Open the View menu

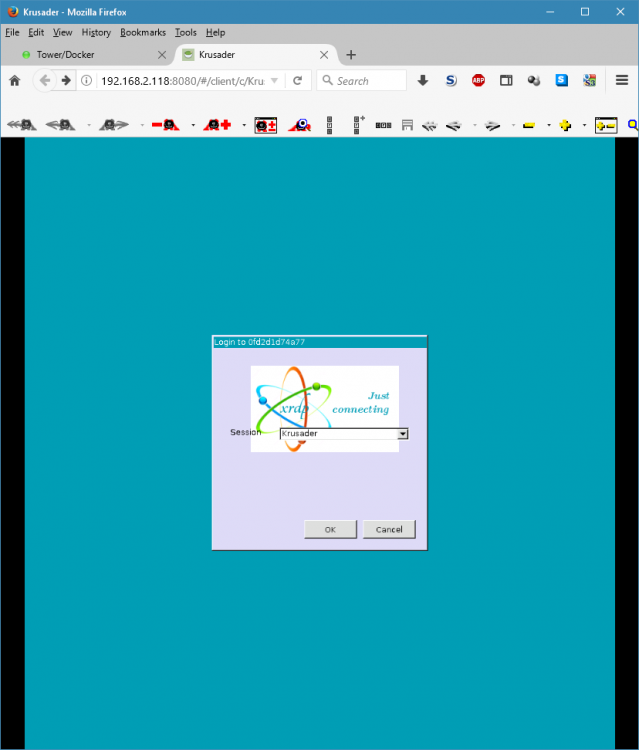point(62,32)
